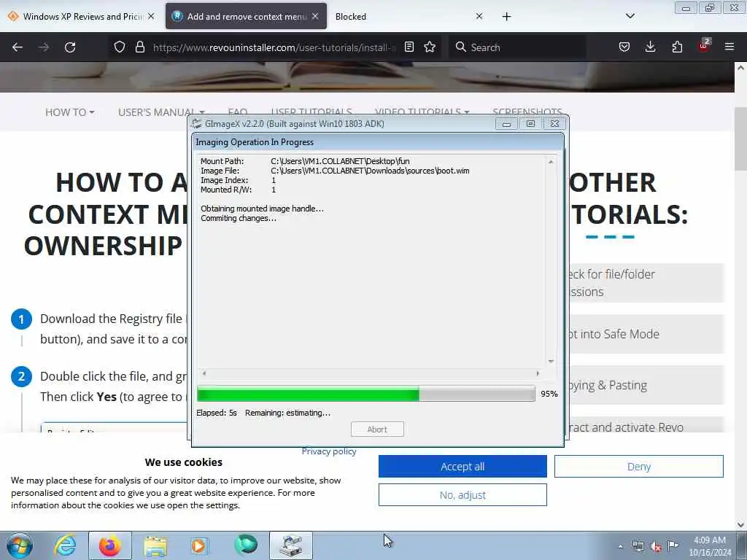Click No, adjust cookie settings
The image size is (747, 560).
pyautogui.click(x=462, y=495)
